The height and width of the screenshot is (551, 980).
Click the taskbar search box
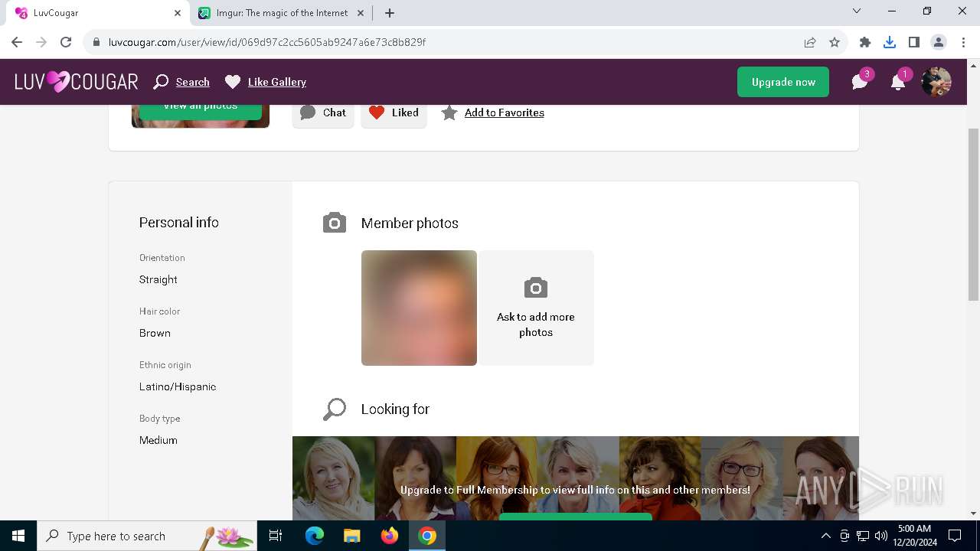pyautogui.click(x=149, y=536)
